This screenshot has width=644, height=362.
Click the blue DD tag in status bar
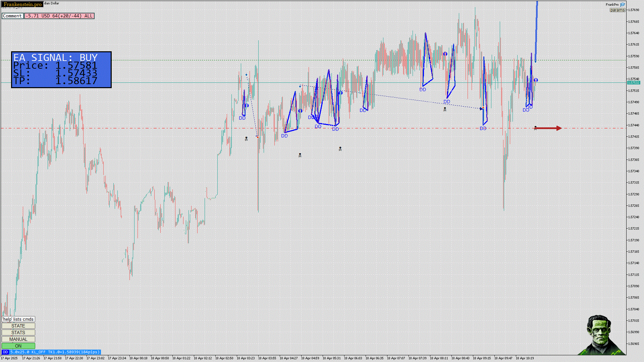pyautogui.click(x=5, y=352)
